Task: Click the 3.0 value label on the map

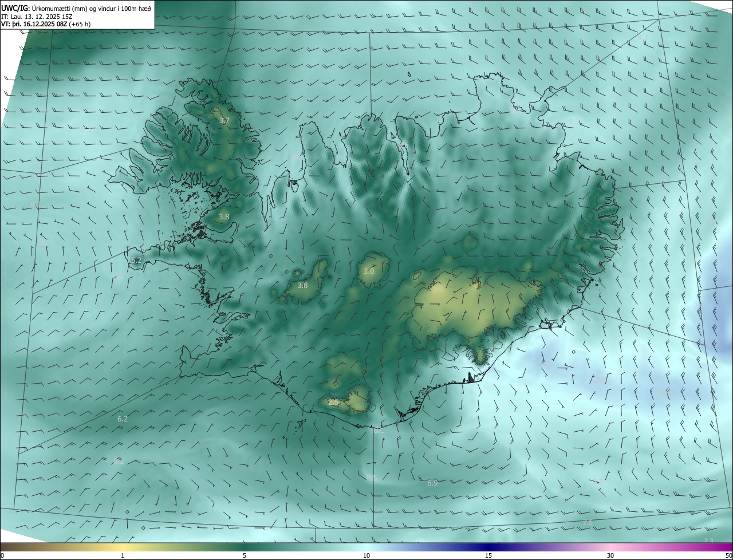Action: coord(369,271)
